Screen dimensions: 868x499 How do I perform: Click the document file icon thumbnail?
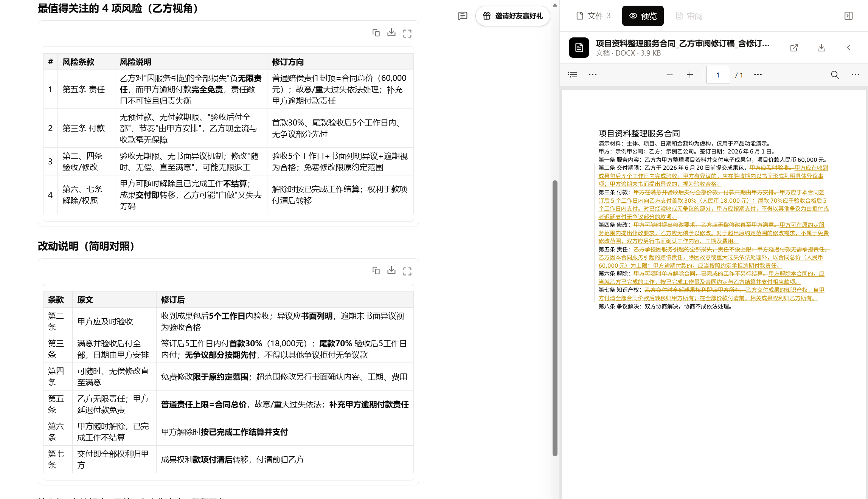click(579, 48)
